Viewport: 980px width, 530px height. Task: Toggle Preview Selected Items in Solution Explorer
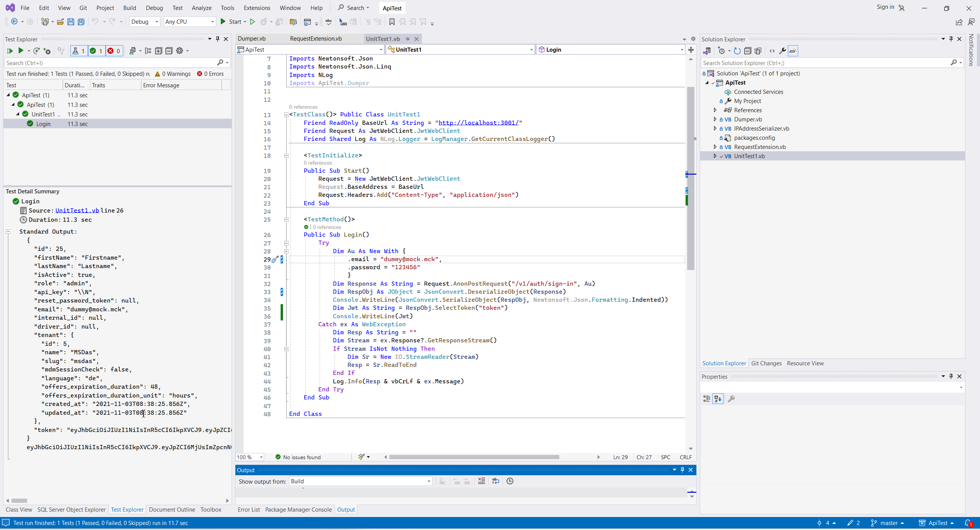[793, 51]
